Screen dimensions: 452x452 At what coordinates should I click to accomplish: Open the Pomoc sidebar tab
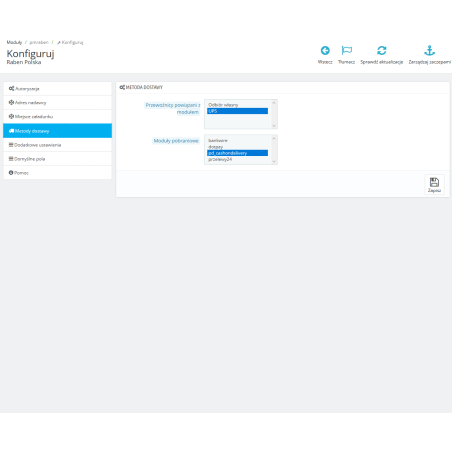pyautogui.click(x=57, y=173)
